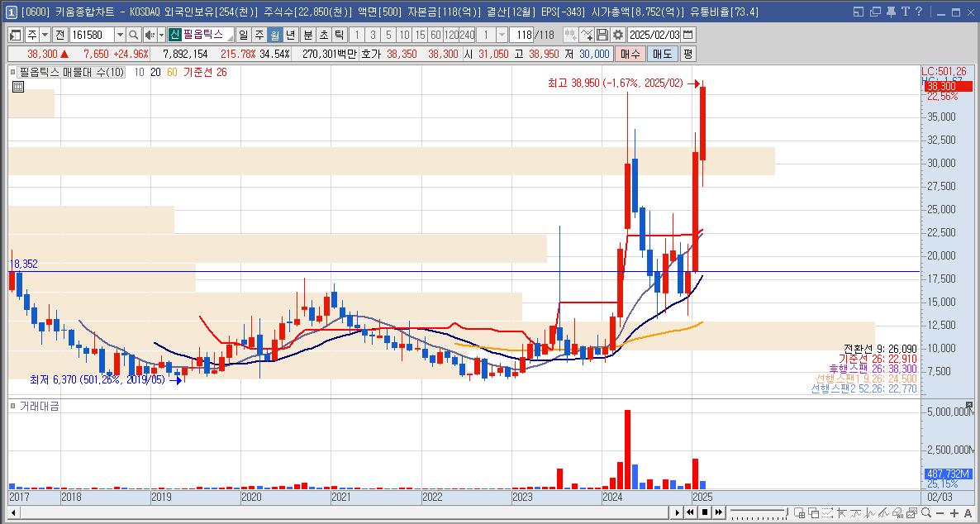Click the 매수 buy button

630,55
